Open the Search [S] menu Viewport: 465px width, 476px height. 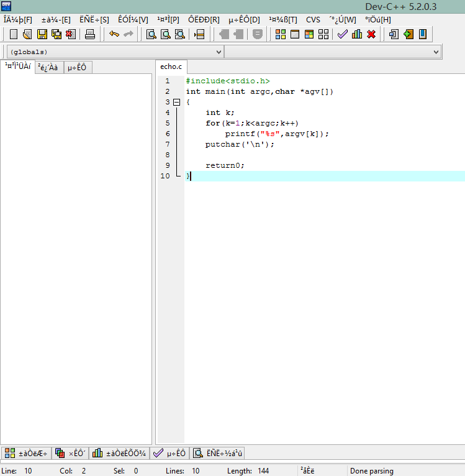[x=94, y=20]
